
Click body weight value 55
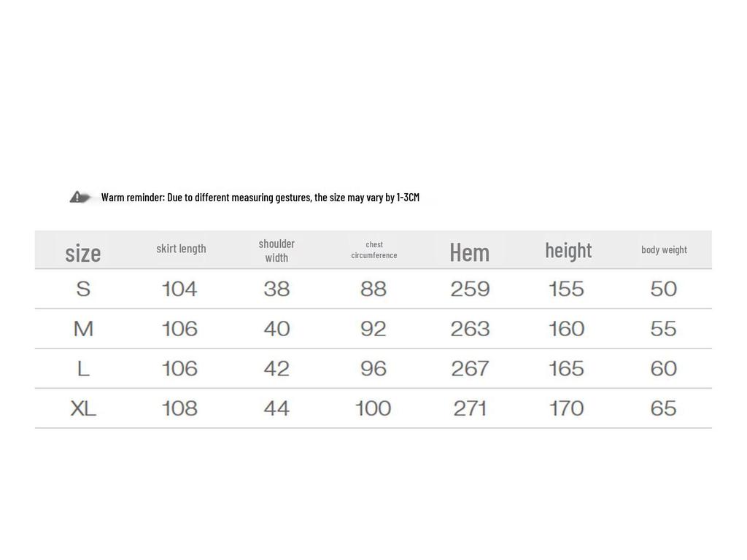(x=664, y=329)
